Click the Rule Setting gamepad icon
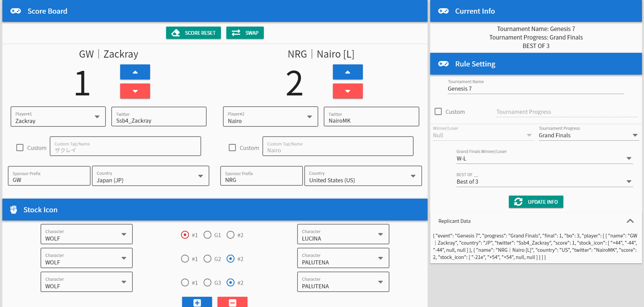The height and width of the screenshot is (307, 644). 443,64
